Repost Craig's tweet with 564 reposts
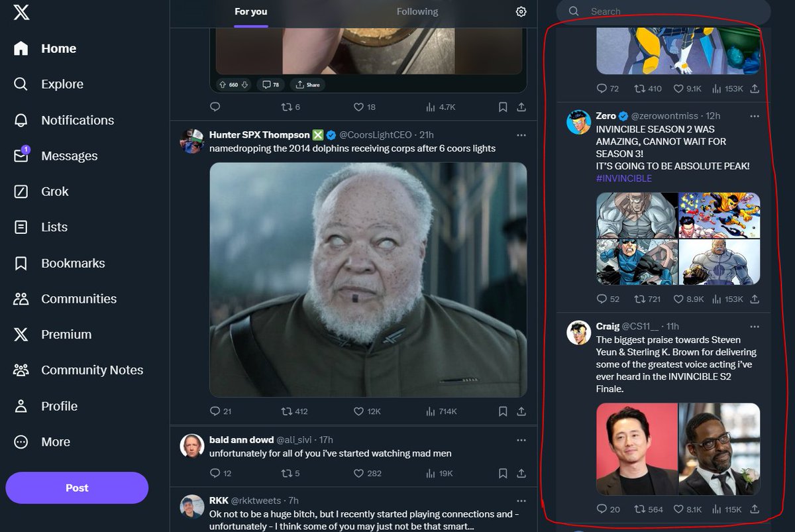This screenshot has width=795, height=532. [x=649, y=509]
